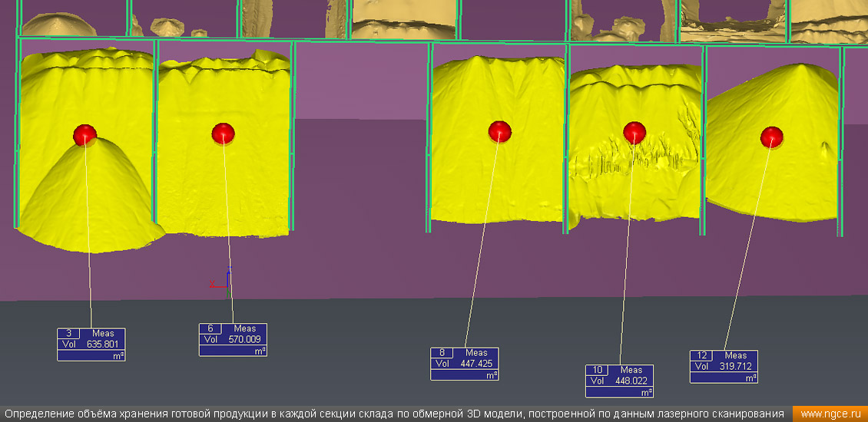Click the Russian caption text at bottom
The height and width of the screenshot is (422, 868).
pyautogui.click(x=395, y=414)
